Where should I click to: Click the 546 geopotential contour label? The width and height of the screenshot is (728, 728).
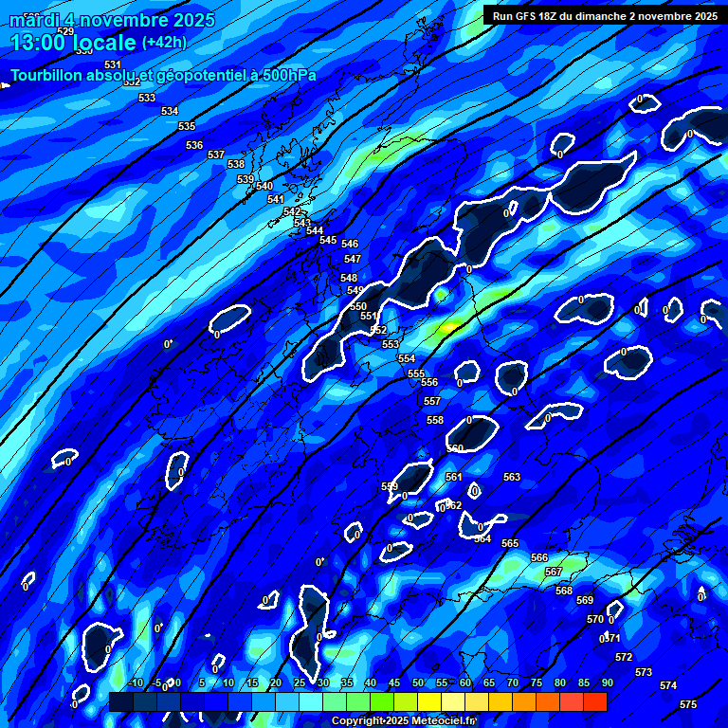tap(350, 245)
